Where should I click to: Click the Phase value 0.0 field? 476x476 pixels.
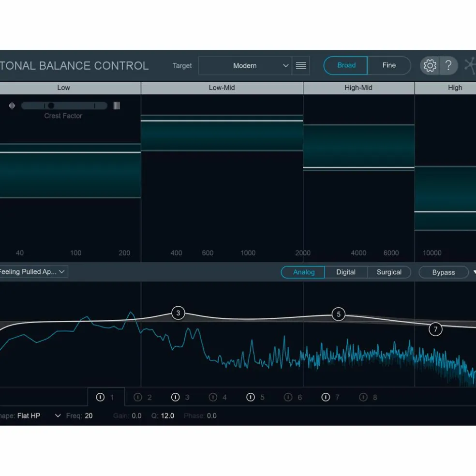(211, 416)
